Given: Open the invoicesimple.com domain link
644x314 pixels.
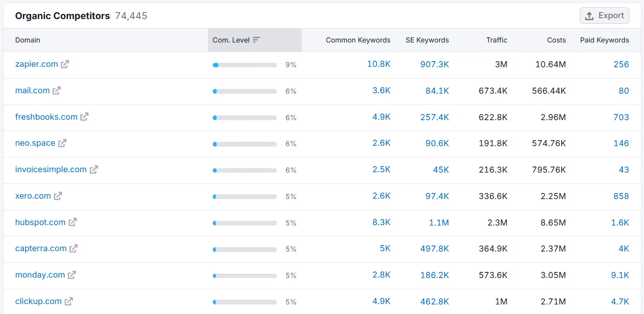Looking at the screenshot, I should tap(51, 170).
